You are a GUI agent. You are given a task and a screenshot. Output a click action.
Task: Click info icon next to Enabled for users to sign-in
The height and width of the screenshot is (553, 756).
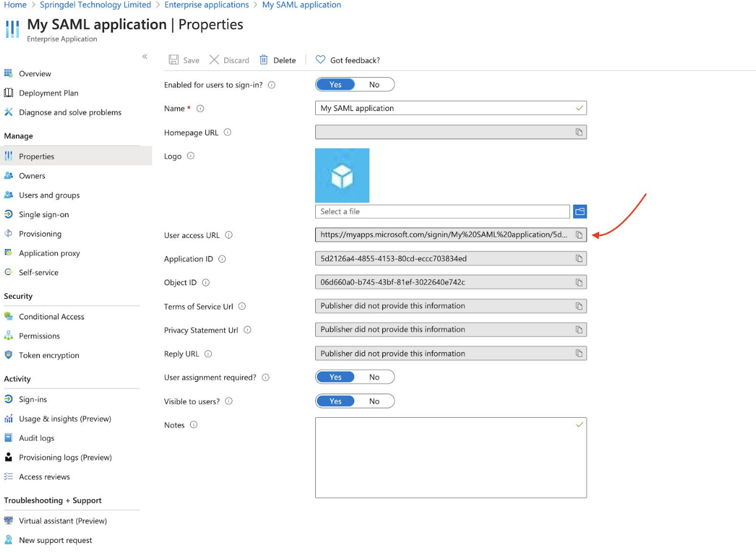point(272,85)
